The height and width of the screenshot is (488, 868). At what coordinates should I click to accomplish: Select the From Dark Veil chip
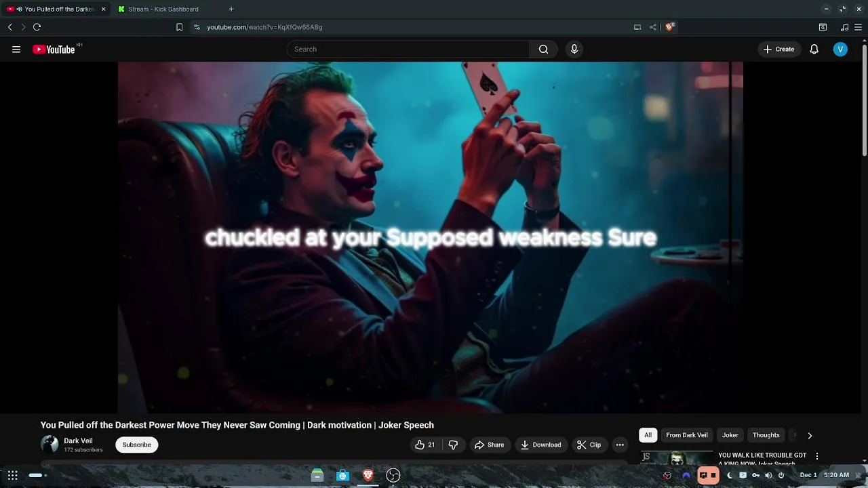point(686,435)
